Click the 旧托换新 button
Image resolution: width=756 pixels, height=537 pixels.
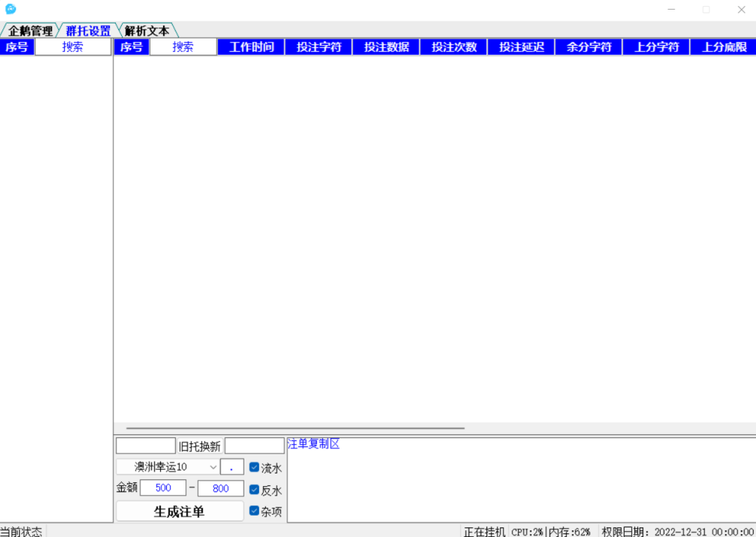point(199,446)
